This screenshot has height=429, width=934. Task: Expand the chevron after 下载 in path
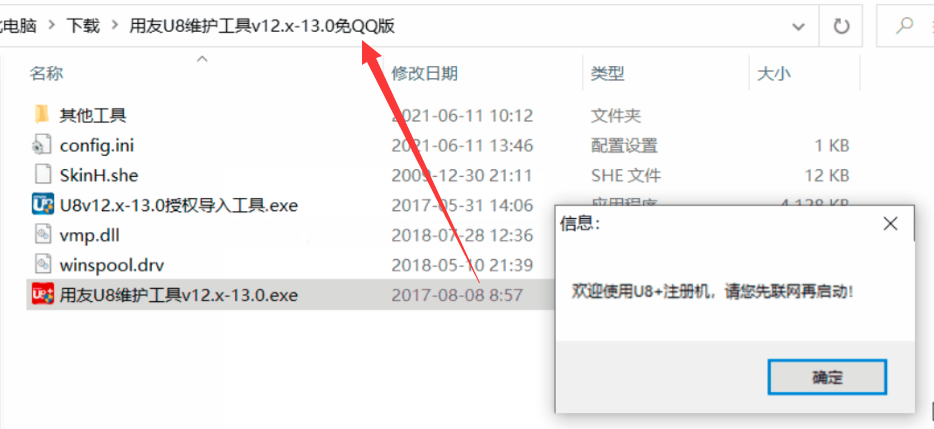(x=115, y=26)
